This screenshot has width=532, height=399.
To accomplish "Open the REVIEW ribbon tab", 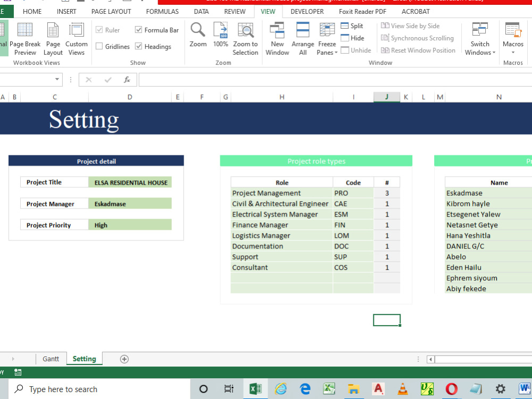I will point(235,12).
